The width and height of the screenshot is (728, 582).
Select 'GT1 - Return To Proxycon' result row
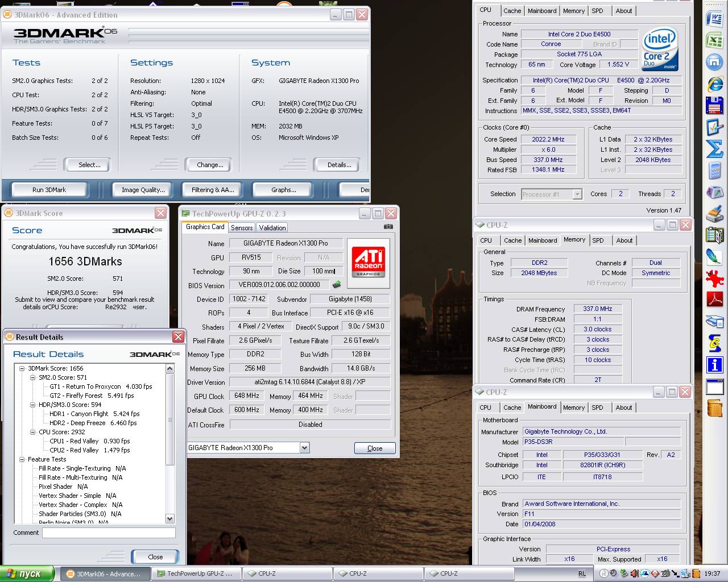(101, 386)
